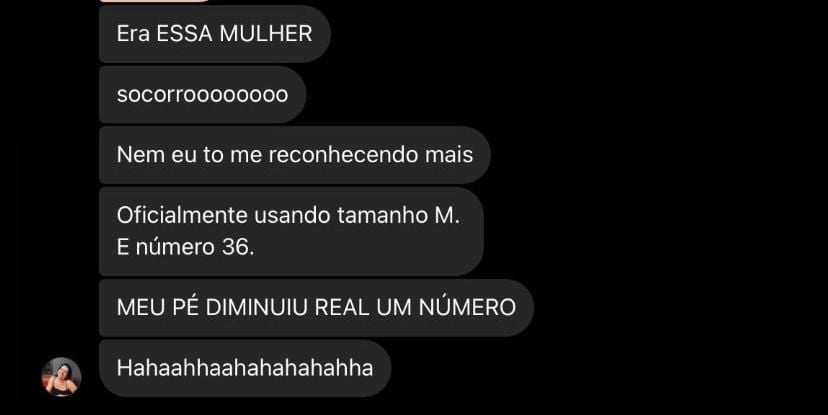Click the words 'MEU PÉ' in the message
The height and width of the screenshot is (415, 828).
158,307
